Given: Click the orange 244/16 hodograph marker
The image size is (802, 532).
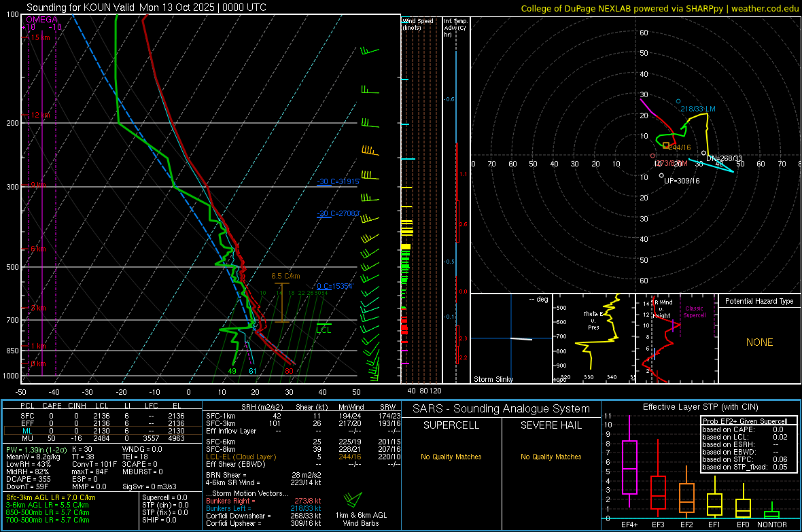Looking at the screenshot, I should [x=665, y=146].
